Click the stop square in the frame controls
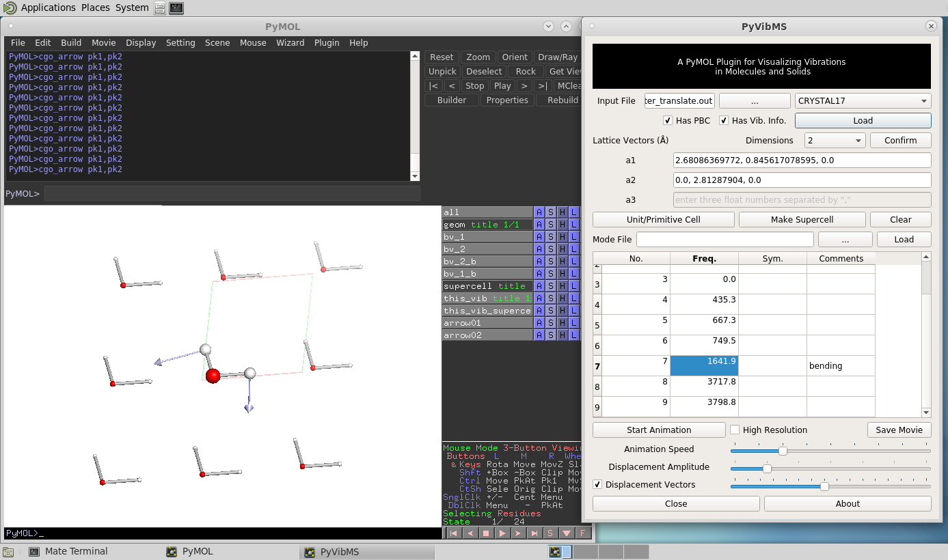 [x=486, y=533]
